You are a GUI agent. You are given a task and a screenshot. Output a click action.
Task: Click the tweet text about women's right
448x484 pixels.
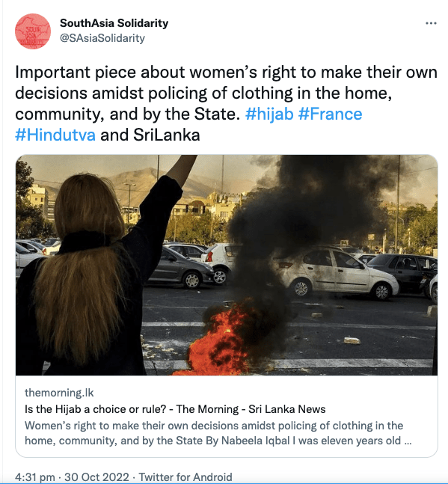pyautogui.click(x=226, y=103)
